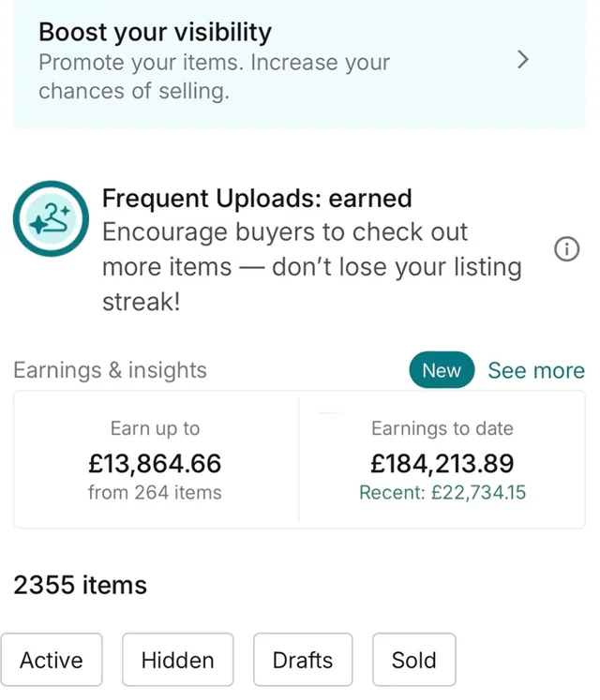Open the Frequent Uploads info icon
600x700 pixels.
pos(566,249)
